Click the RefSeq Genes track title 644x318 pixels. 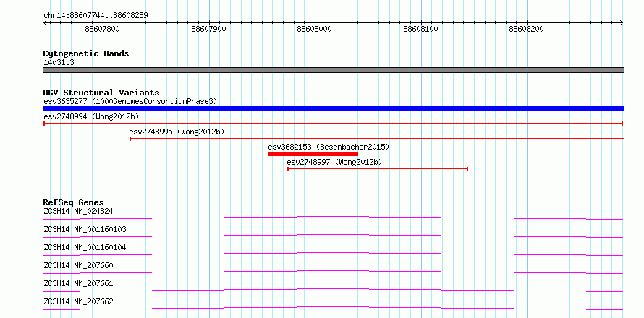click(x=73, y=202)
